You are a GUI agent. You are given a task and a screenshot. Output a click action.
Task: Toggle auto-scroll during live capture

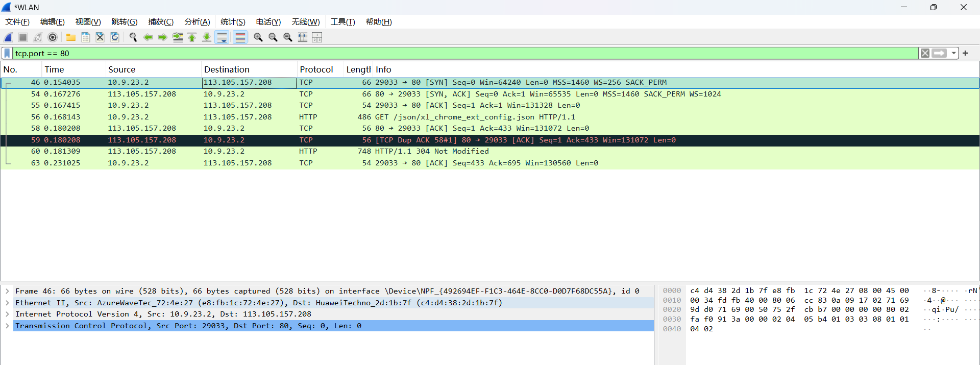[222, 37]
